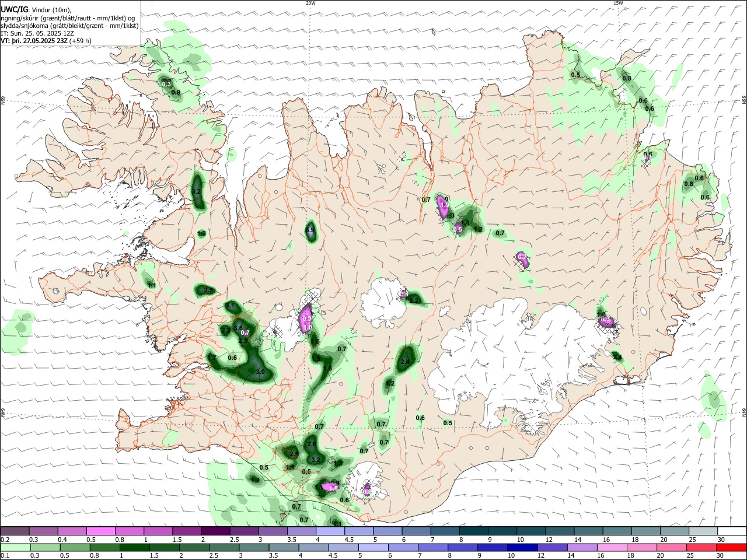Choose the darkest green rain swatch between 1 and 1.5
747x560 pixels.
click(x=134, y=547)
